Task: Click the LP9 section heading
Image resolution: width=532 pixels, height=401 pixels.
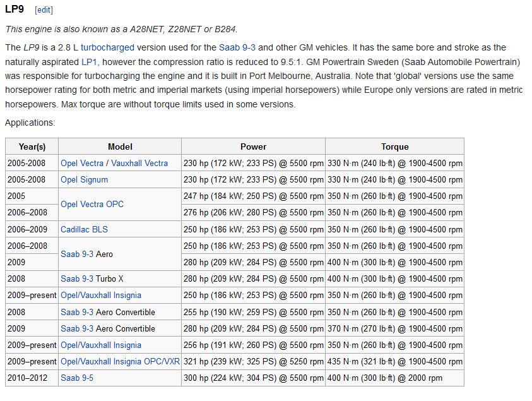Action: coord(15,9)
